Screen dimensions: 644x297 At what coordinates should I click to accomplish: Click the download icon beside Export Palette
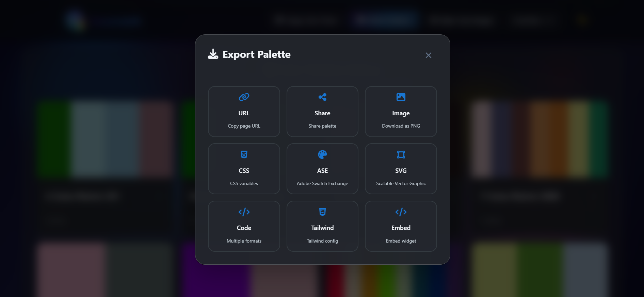(x=213, y=54)
